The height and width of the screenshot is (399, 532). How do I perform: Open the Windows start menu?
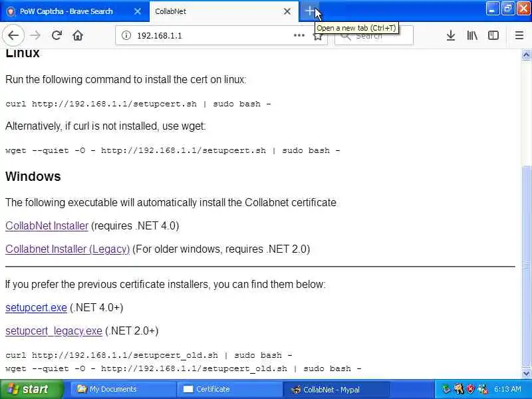pos(31,389)
